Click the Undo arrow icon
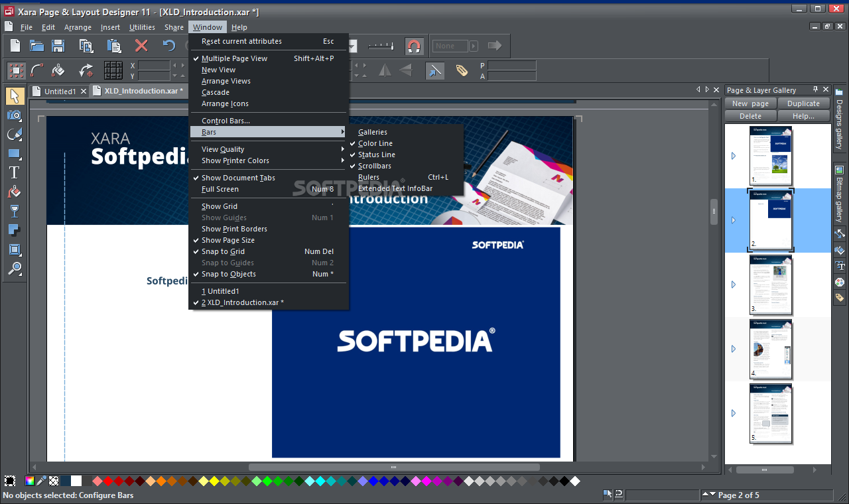The width and height of the screenshot is (849, 504). (x=169, y=46)
